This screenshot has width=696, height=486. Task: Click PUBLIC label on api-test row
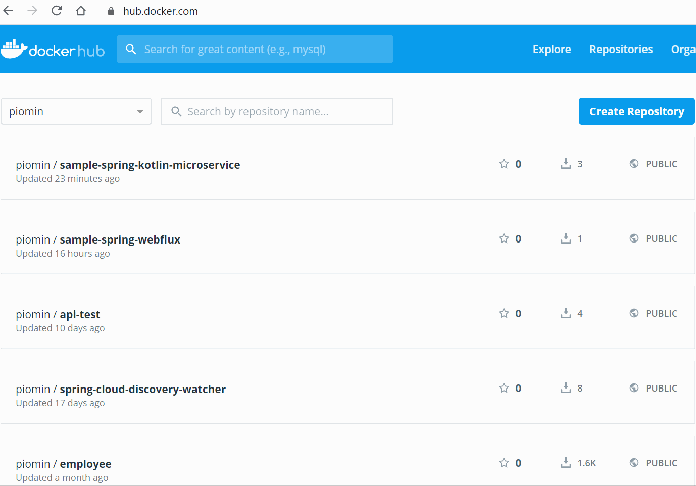661,313
